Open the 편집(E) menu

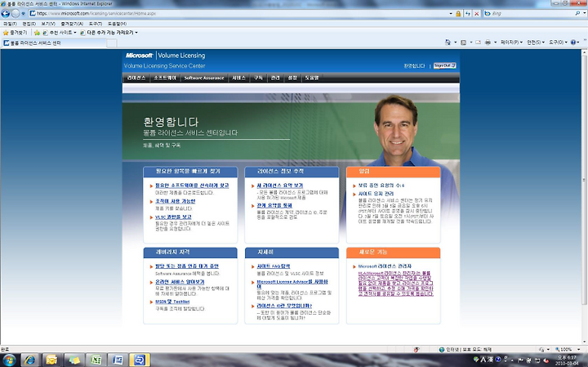click(x=29, y=24)
